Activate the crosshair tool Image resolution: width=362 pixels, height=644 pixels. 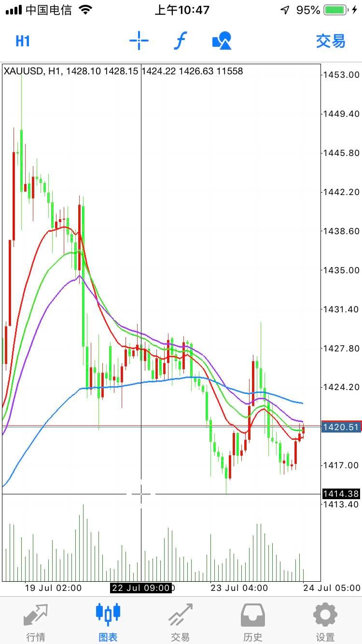[x=139, y=41]
